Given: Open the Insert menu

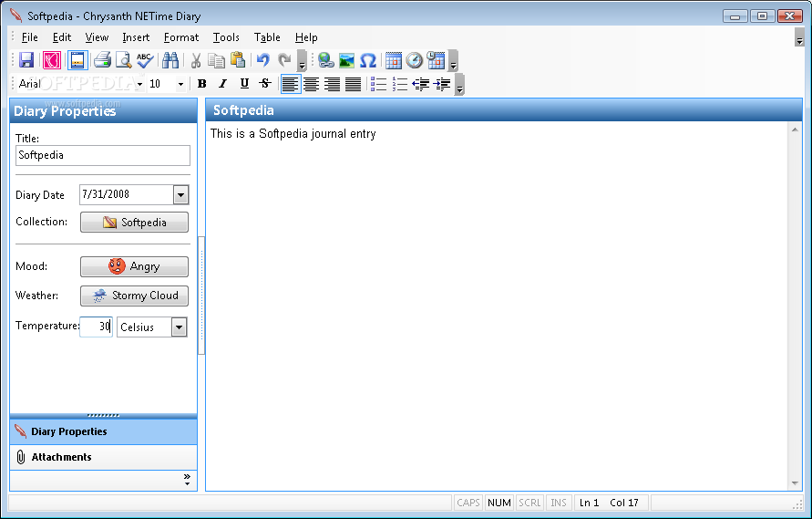Looking at the screenshot, I should pos(136,37).
